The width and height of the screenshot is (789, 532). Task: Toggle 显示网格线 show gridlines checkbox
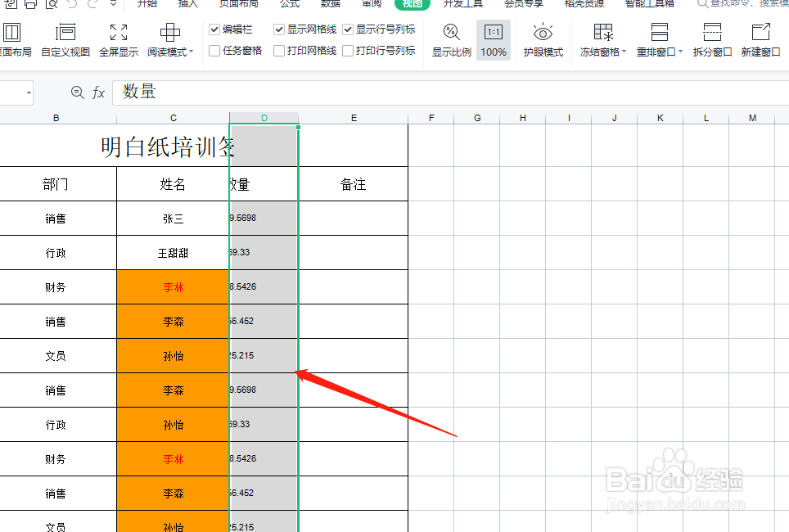279,29
